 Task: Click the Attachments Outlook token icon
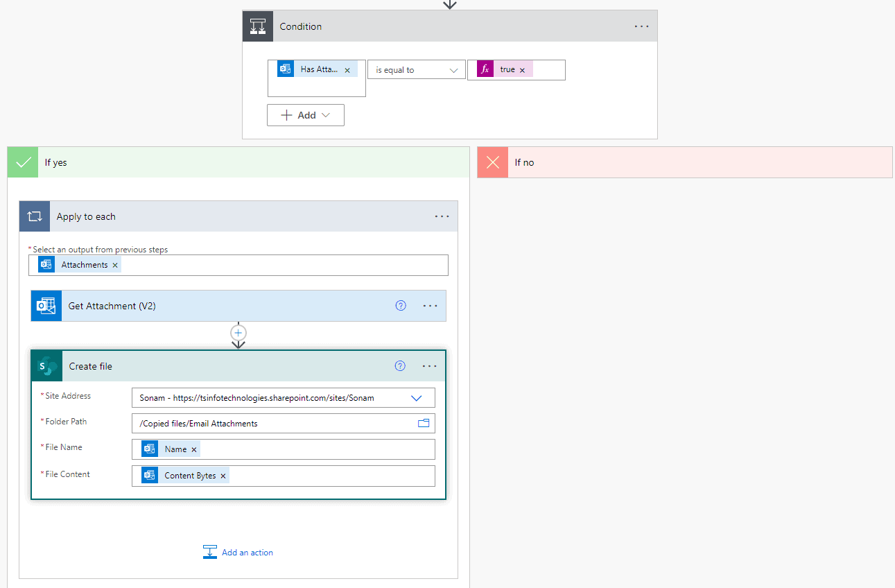[x=46, y=265]
